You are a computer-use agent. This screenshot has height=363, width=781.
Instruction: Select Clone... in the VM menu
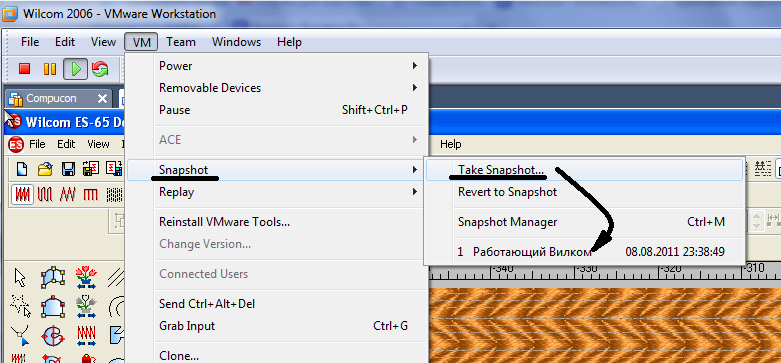tap(277, 356)
